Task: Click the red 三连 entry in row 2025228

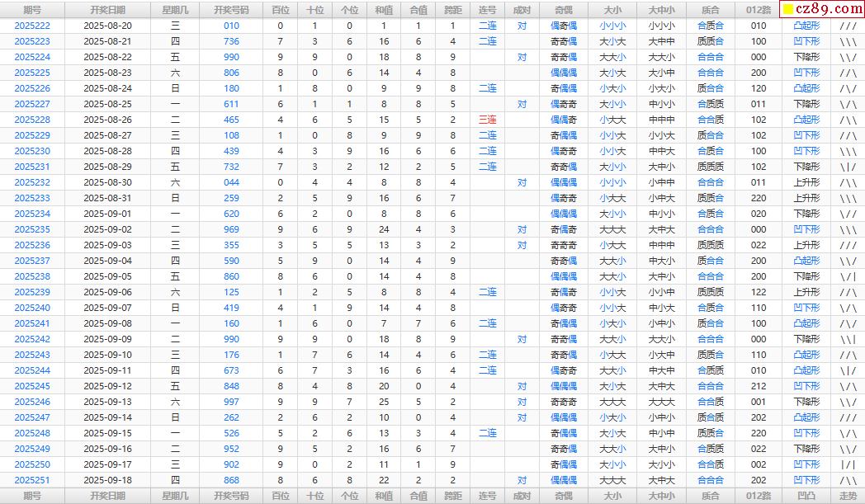Action: [x=488, y=120]
